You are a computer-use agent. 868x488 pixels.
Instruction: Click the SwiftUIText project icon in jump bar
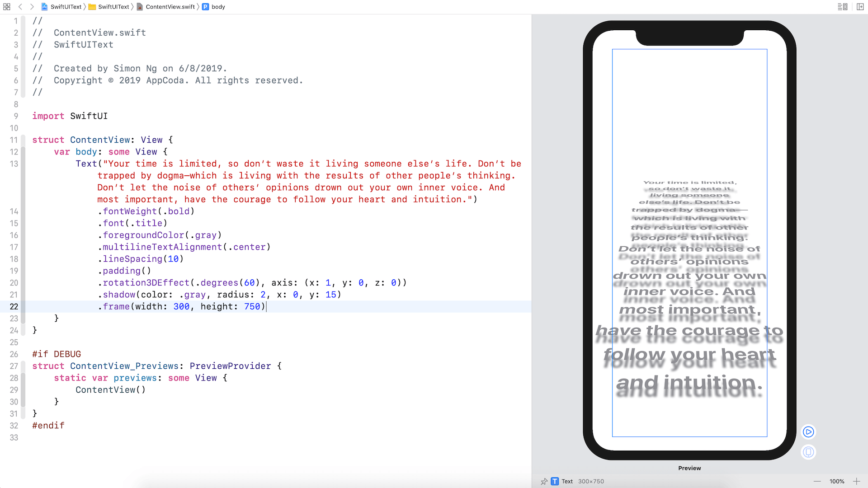coord(44,7)
